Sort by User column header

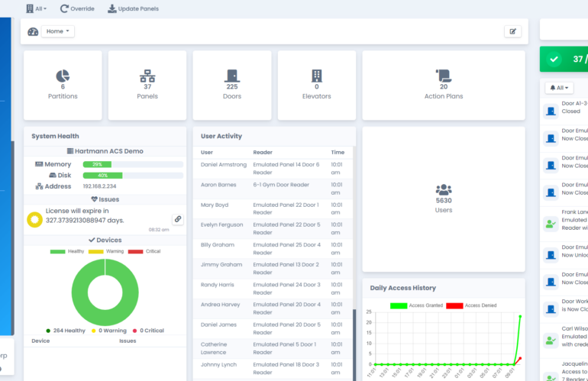[x=207, y=152]
